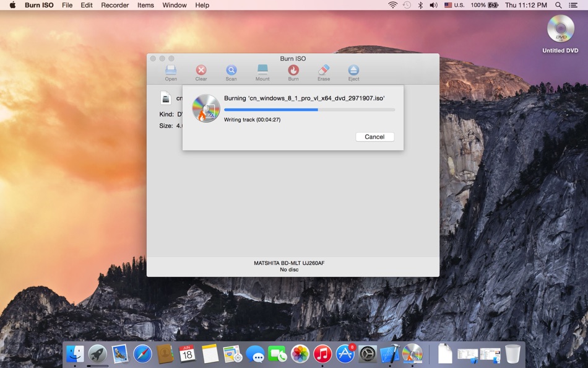Click the MATSHITA BD-MLT UJ260AF recorder label
588x368 pixels.
pos(289,263)
